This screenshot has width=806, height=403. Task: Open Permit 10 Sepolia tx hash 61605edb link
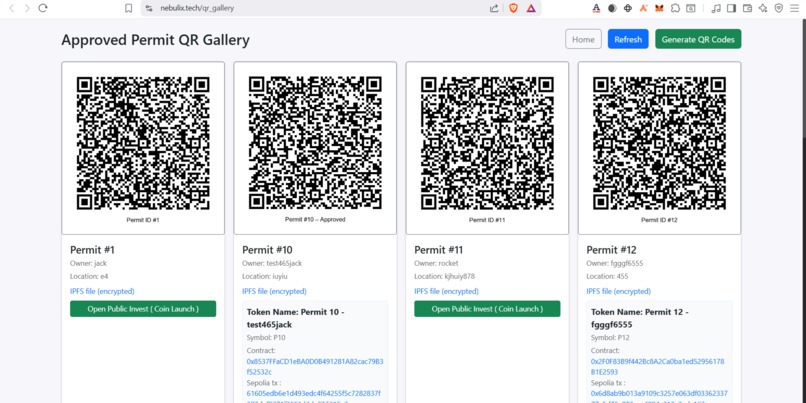tap(314, 396)
